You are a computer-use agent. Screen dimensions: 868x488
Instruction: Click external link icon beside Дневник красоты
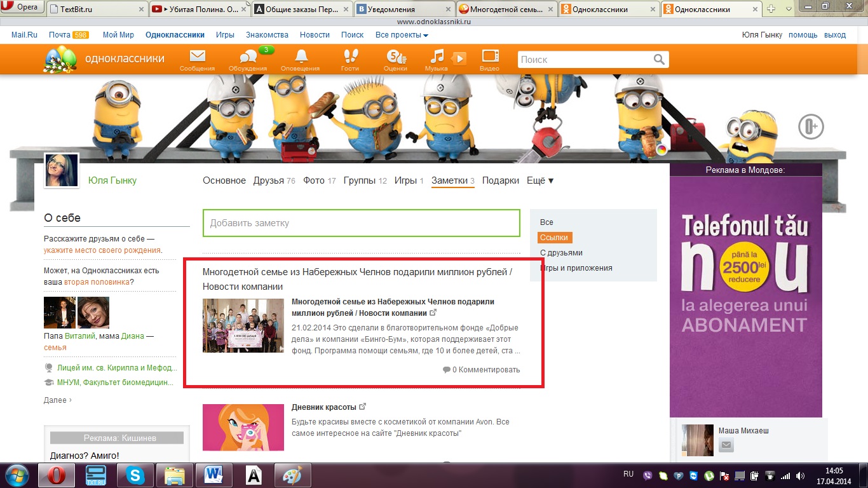pyautogui.click(x=363, y=407)
